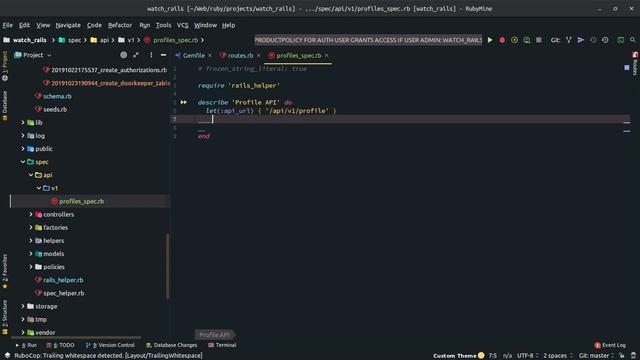The height and width of the screenshot is (360, 640).
Task: Hide the Project panel with minus icon
Action: 163,55
